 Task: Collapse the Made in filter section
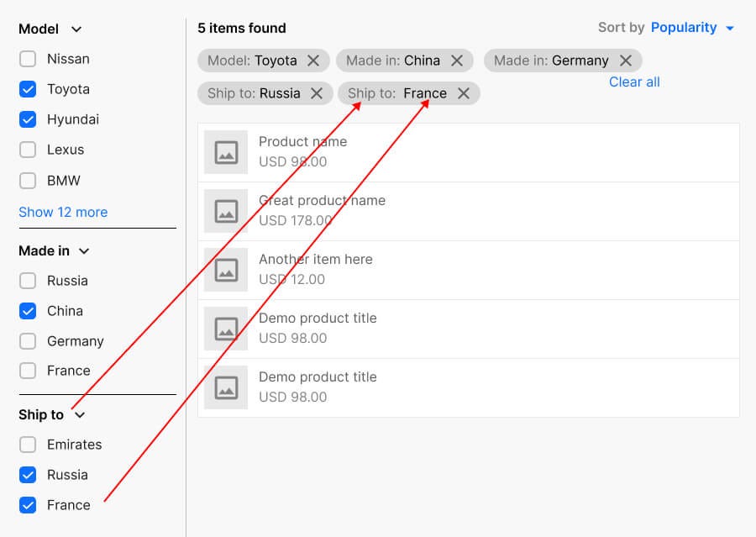tap(84, 251)
